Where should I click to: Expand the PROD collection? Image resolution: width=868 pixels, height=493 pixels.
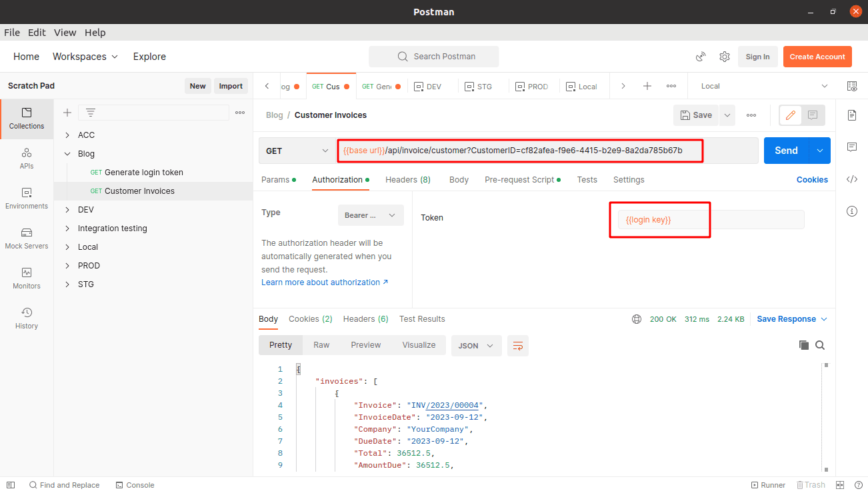(67, 266)
